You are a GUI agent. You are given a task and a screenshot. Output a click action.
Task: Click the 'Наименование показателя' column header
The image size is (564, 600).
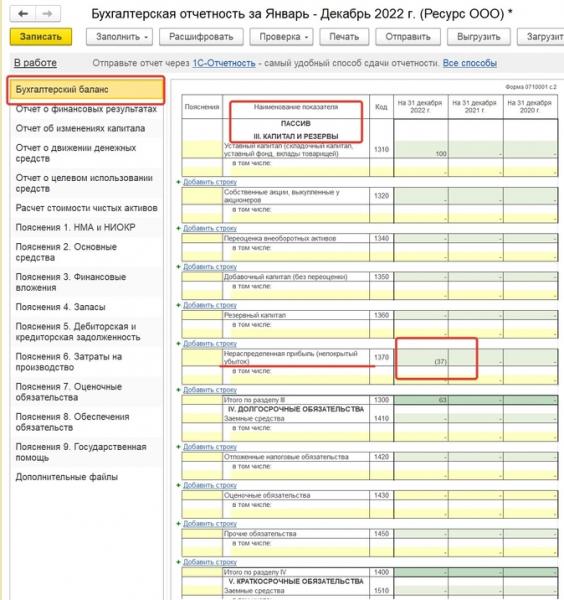point(296,107)
